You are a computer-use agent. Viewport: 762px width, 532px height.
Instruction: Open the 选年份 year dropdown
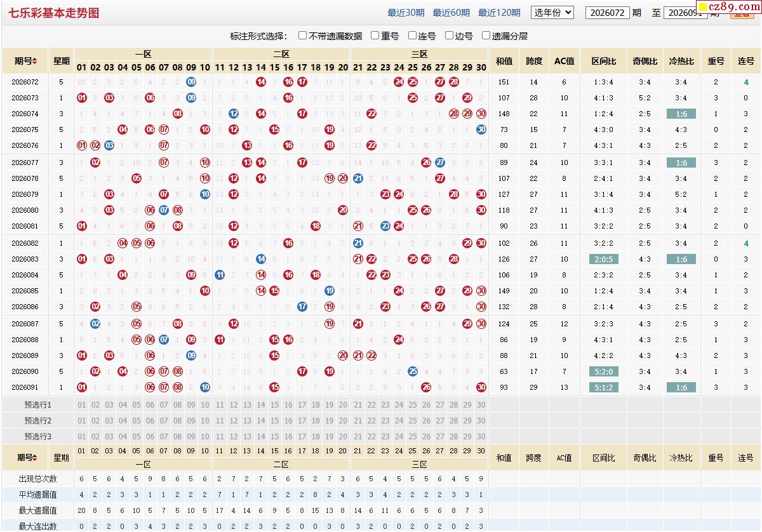(552, 12)
